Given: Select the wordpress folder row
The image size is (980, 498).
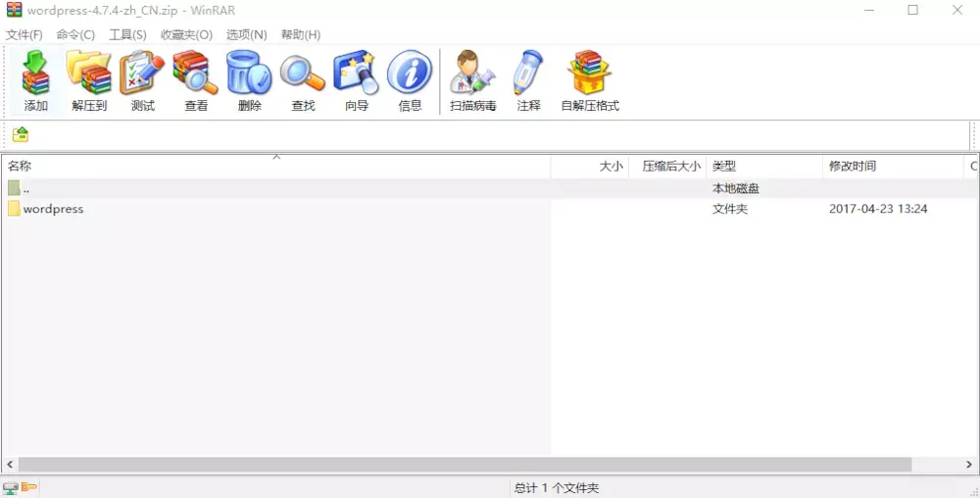Looking at the screenshot, I should pyautogui.click(x=490, y=209).
